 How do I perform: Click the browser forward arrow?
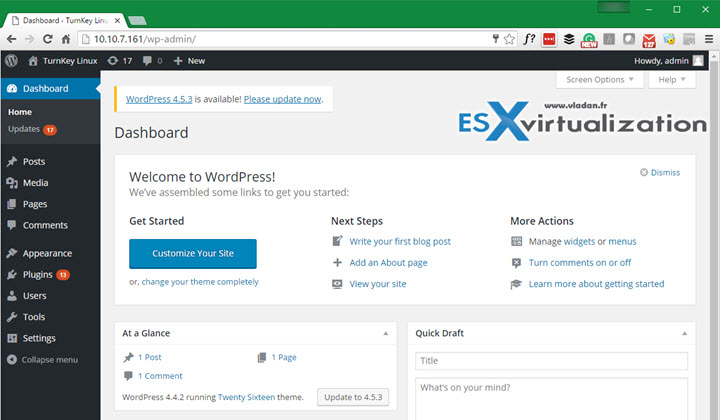point(29,39)
